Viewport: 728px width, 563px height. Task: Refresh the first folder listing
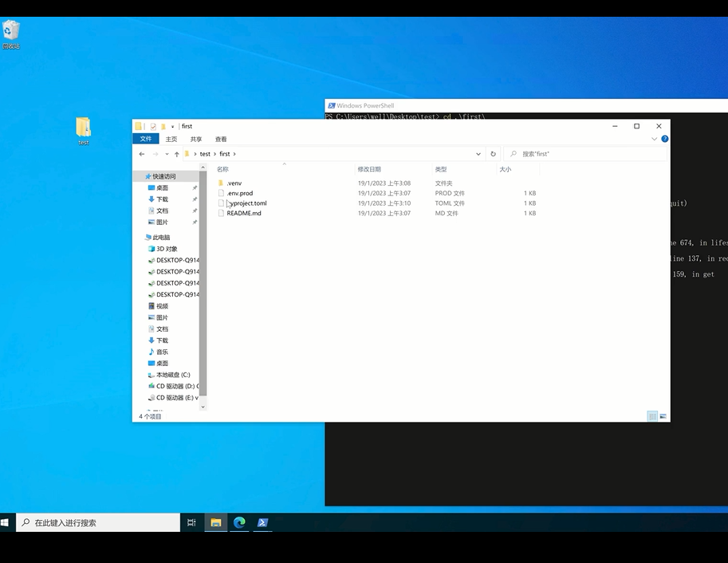[x=493, y=154]
